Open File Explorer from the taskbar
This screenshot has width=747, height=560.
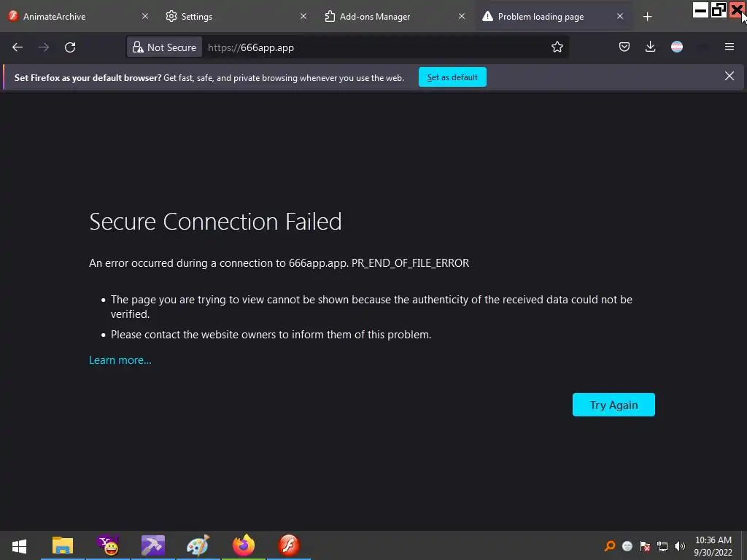pos(63,545)
